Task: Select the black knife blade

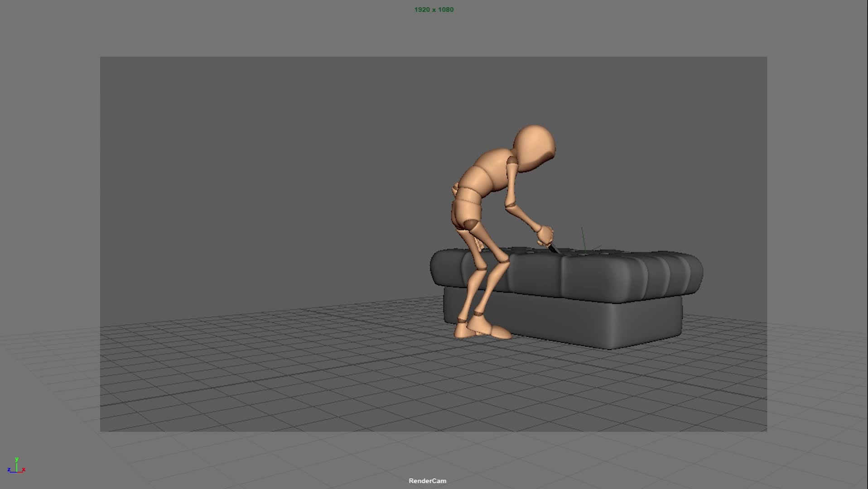Action: tap(554, 249)
